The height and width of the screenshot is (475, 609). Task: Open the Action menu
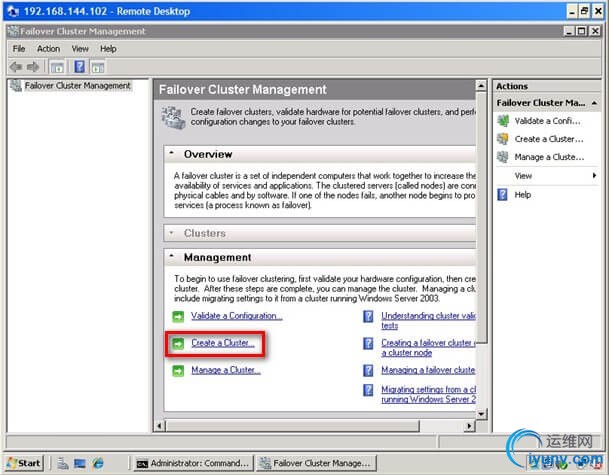click(48, 49)
